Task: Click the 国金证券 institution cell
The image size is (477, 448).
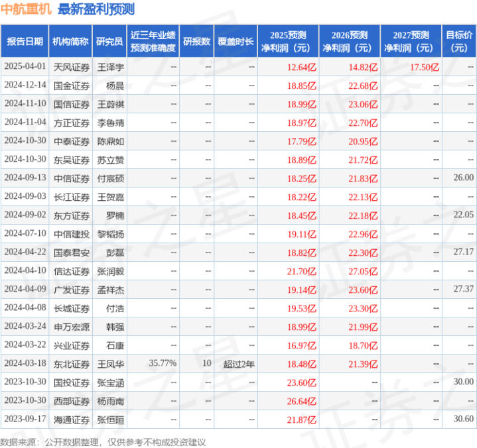Action: (x=72, y=85)
